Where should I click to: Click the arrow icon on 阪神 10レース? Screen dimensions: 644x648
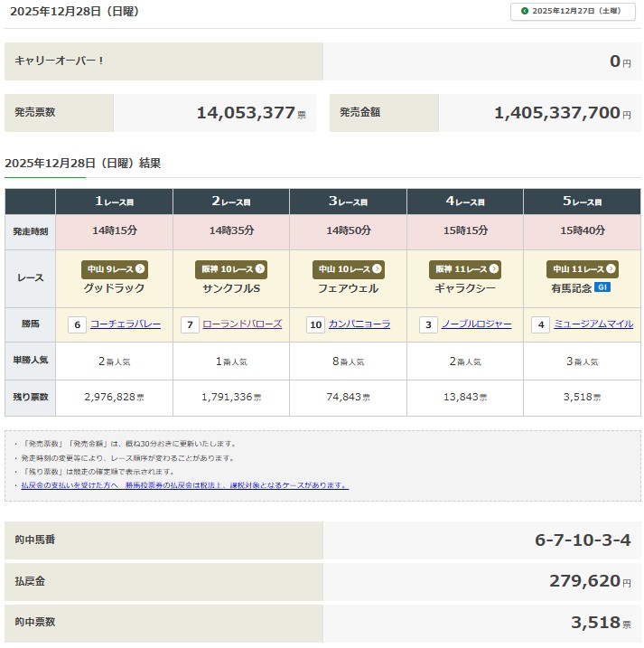pos(260,269)
